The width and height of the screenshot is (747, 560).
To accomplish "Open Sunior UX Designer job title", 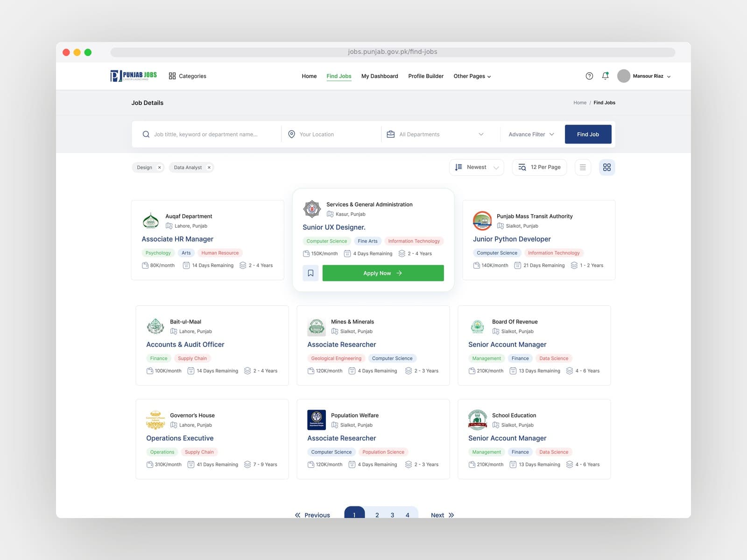I will click(334, 227).
